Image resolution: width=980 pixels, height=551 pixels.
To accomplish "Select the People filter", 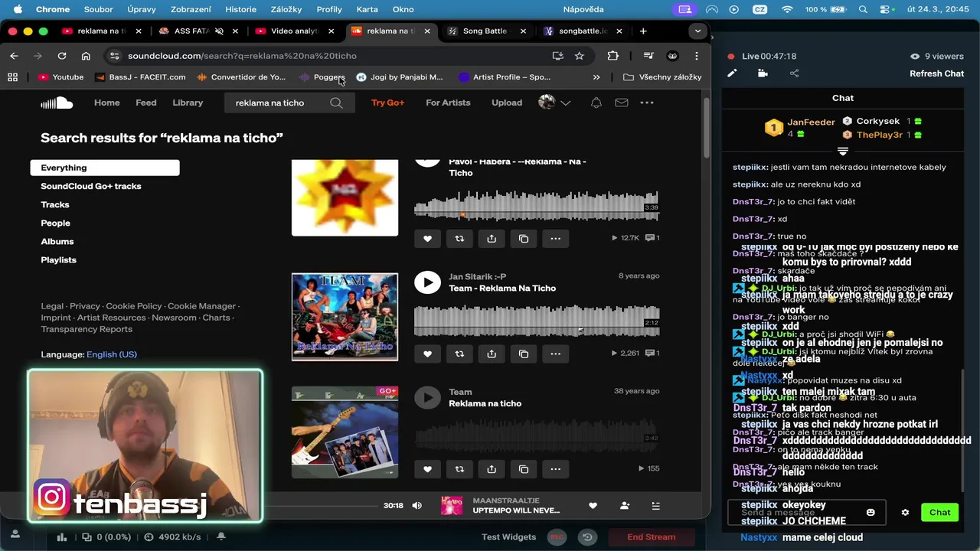I will tap(55, 223).
